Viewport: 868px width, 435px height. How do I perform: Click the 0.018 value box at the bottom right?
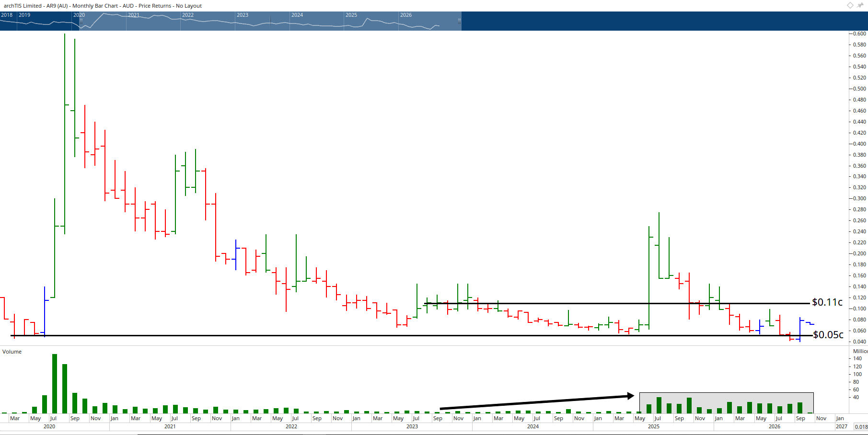point(861,427)
